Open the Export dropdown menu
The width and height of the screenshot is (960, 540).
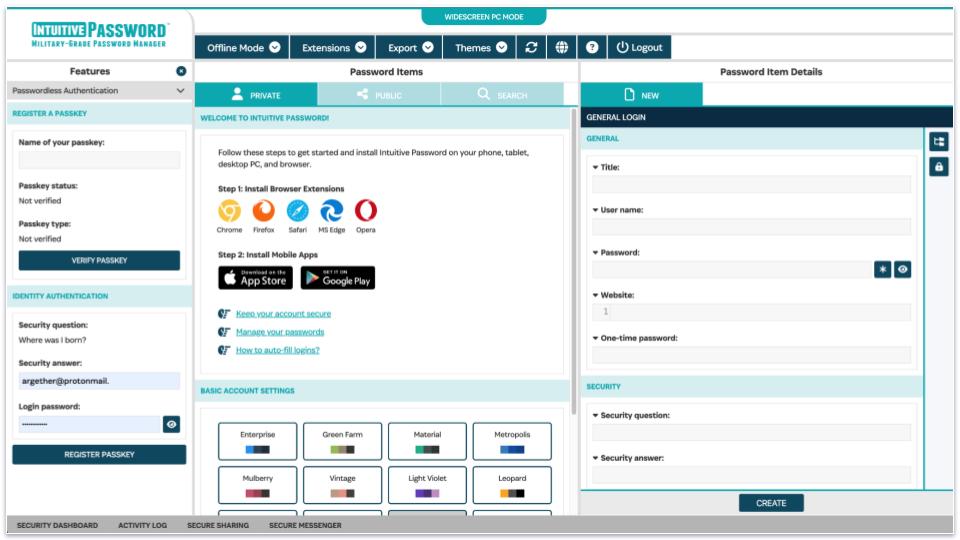410,47
